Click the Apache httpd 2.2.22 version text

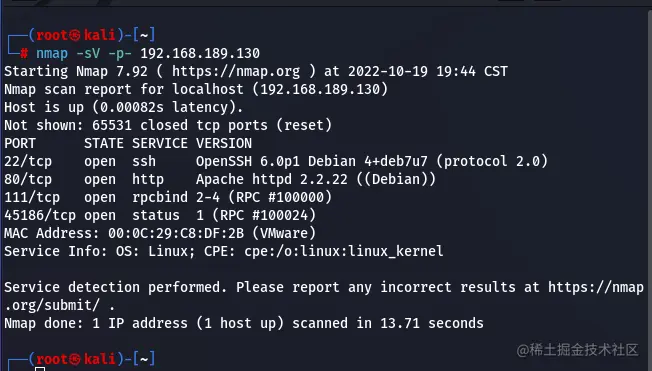[272, 179]
